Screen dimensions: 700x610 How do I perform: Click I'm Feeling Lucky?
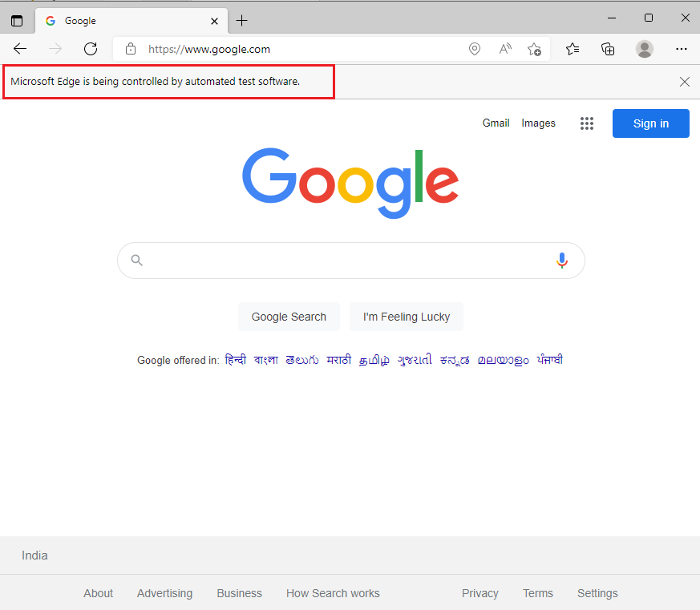pyautogui.click(x=407, y=317)
